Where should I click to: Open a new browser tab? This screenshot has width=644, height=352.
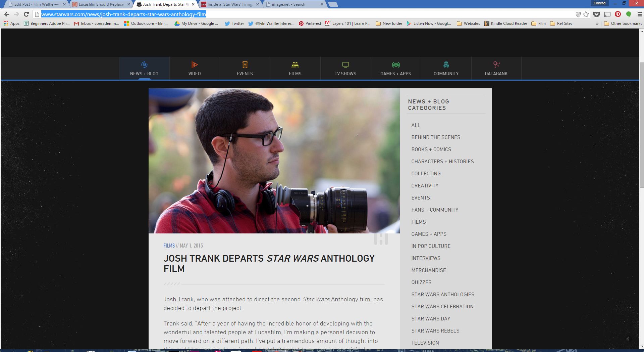(x=333, y=4)
